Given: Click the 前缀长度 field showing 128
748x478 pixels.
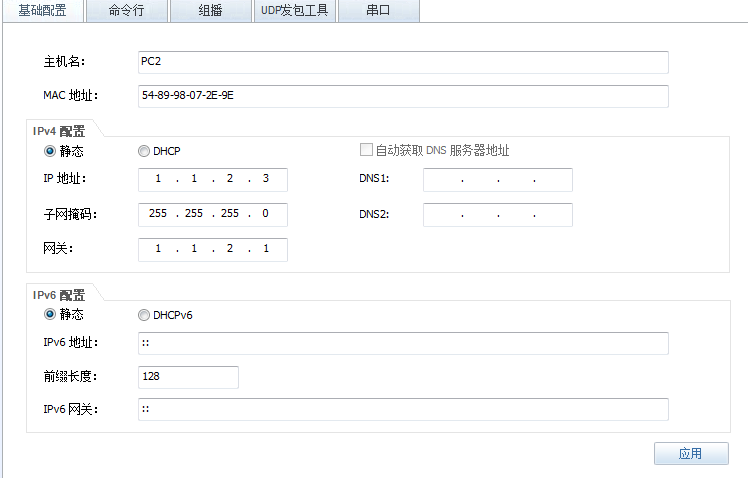Looking at the screenshot, I should point(188,377).
